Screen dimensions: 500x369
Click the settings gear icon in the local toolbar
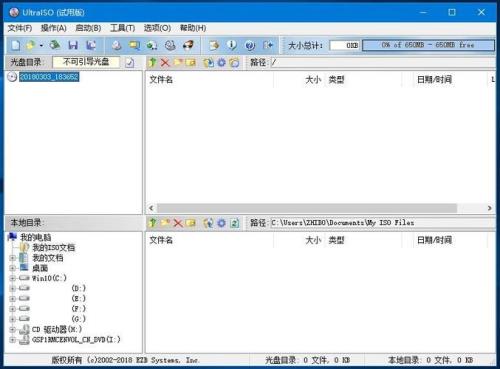pyautogui.click(x=221, y=223)
